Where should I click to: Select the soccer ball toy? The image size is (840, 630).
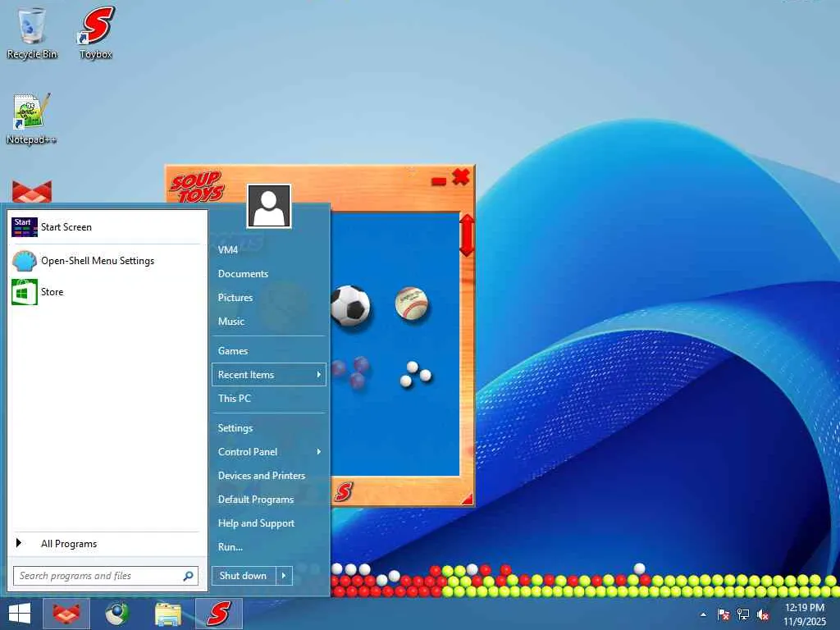[x=350, y=306]
